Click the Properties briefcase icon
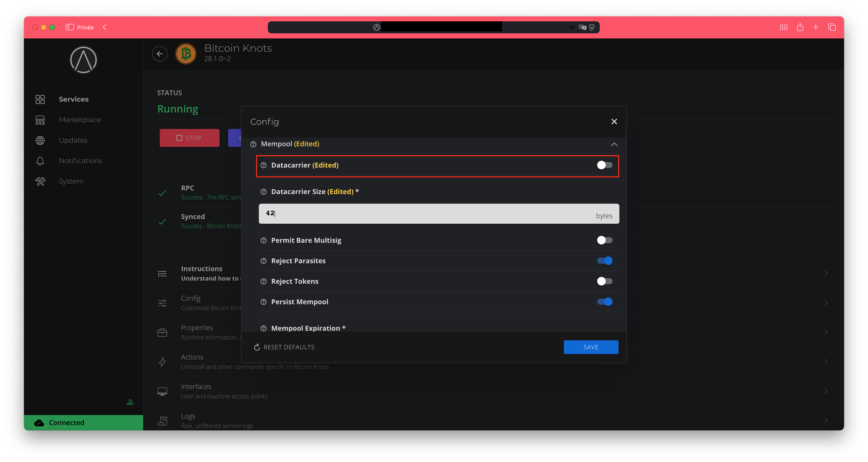 (x=162, y=333)
